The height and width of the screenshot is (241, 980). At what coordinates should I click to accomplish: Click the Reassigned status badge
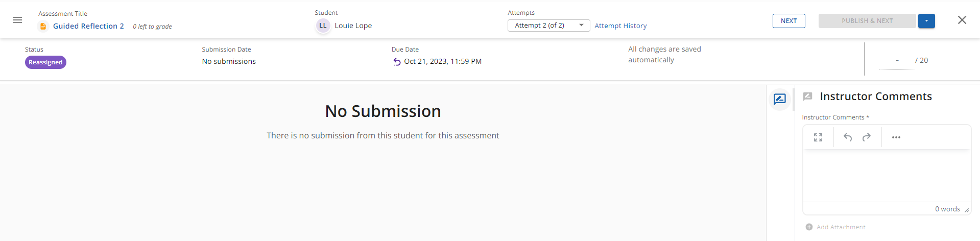click(x=45, y=62)
